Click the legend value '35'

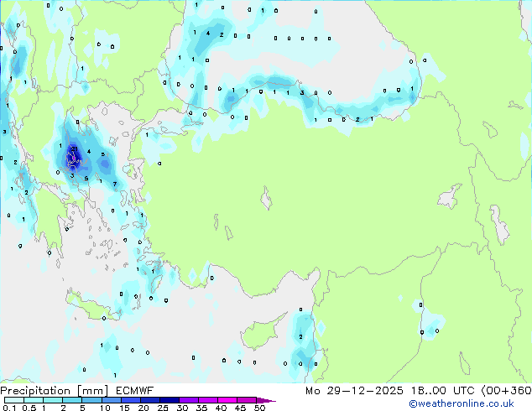pyautogui.click(x=201, y=408)
